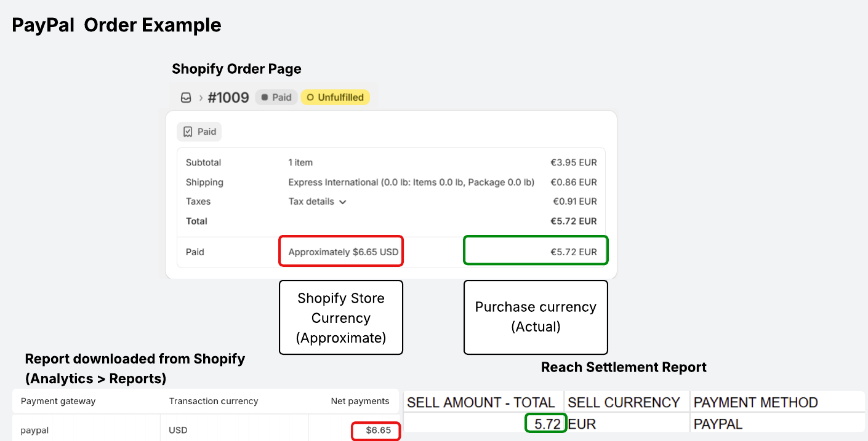Click the orders inbox icon beside #1009
Image resolution: width=868 pixels, height=441 pixels.
coord(186,97)
